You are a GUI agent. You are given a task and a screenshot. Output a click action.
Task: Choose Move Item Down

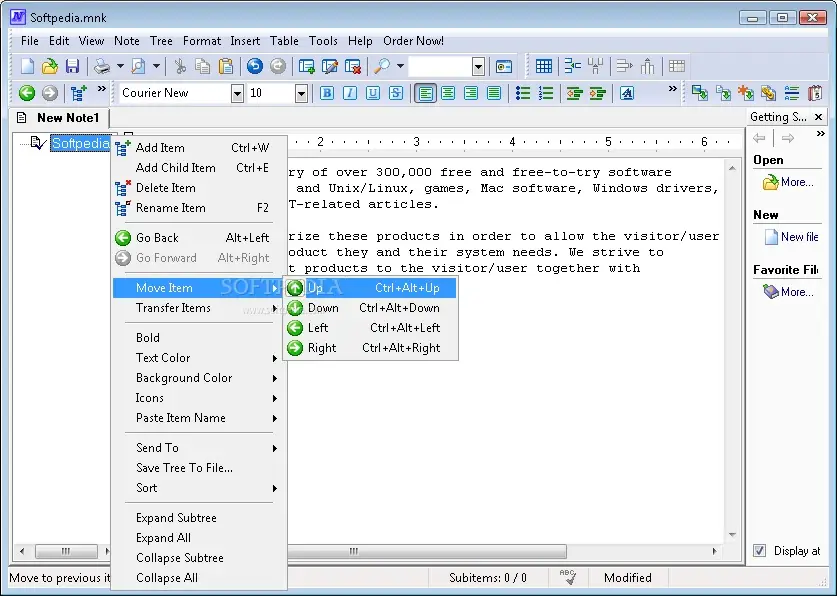(x=370, y=308)
